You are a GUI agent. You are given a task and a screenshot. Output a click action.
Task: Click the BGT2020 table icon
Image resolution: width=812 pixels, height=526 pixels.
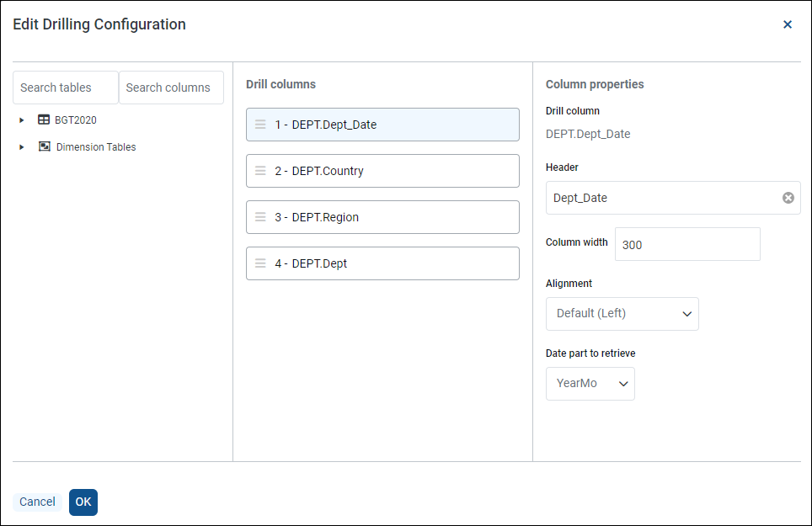point(44,120)
